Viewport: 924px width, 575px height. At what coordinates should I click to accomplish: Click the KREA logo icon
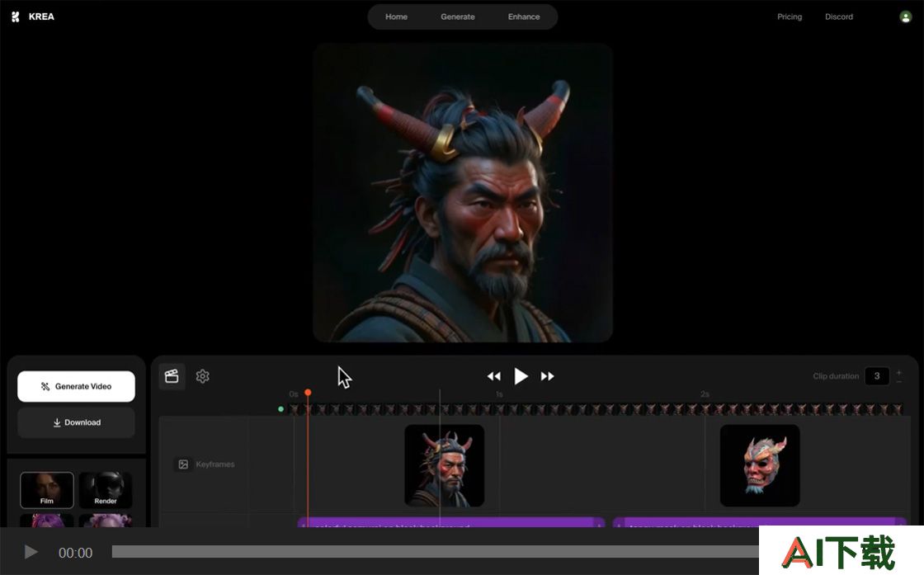16,17
